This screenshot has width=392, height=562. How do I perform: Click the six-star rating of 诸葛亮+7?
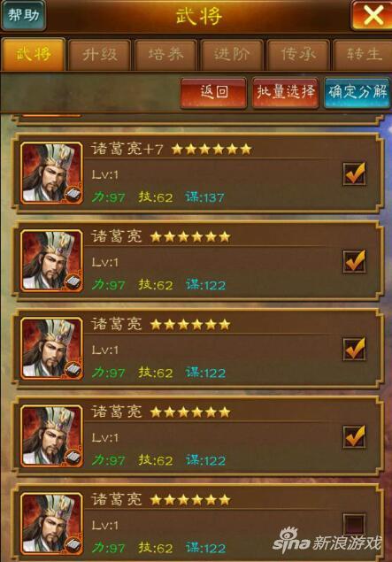[211, 149]
